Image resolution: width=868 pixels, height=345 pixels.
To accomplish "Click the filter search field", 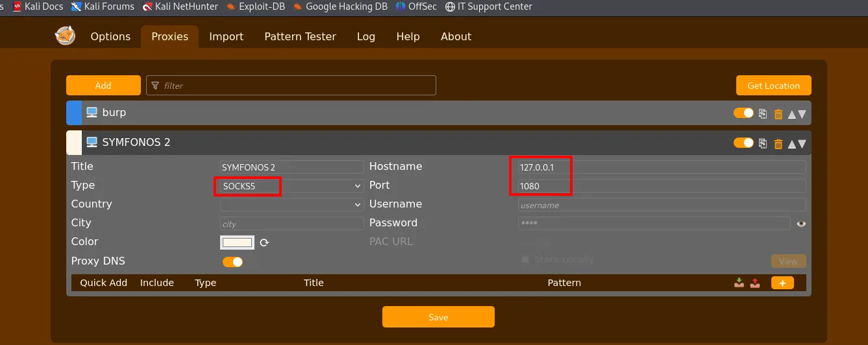I will pos(291,86).
